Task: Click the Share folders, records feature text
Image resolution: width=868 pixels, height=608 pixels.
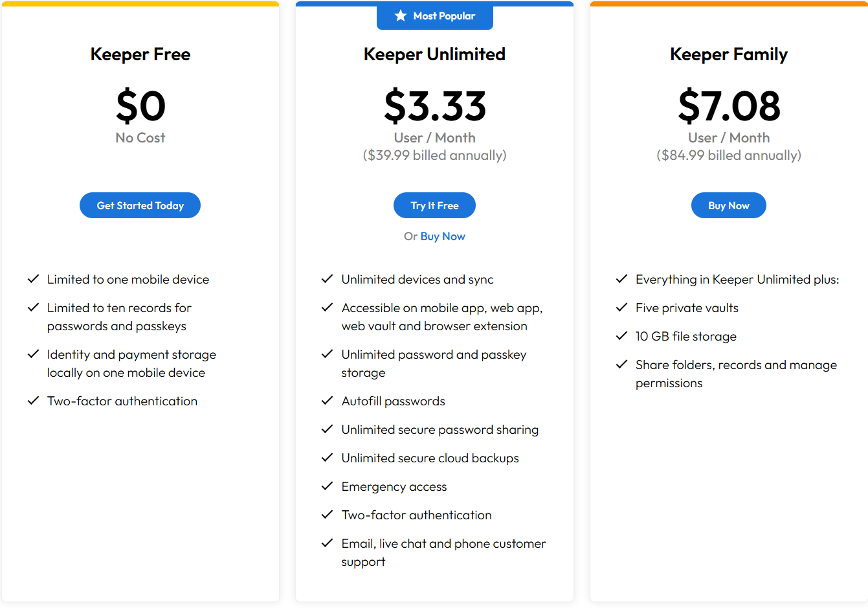Action: tap(736, 374)
